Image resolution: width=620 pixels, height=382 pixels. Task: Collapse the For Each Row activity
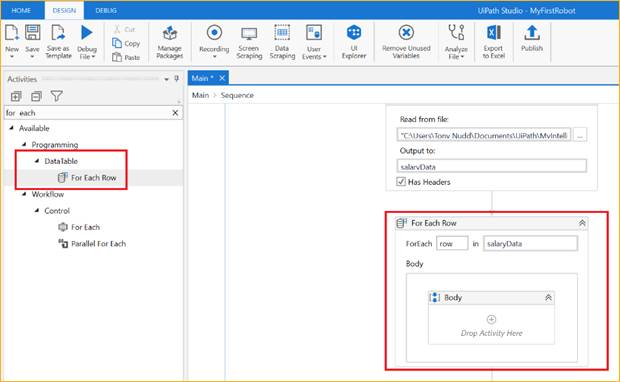(582, 223)
